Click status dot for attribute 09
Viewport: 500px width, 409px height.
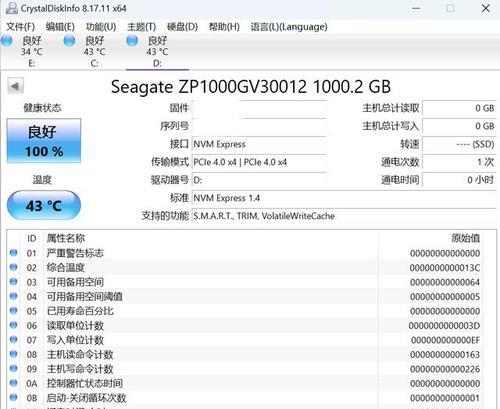(x=14, y=368)
